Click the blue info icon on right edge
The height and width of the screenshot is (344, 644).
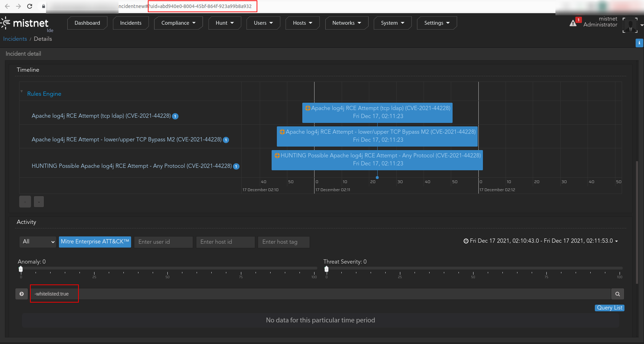639,43
